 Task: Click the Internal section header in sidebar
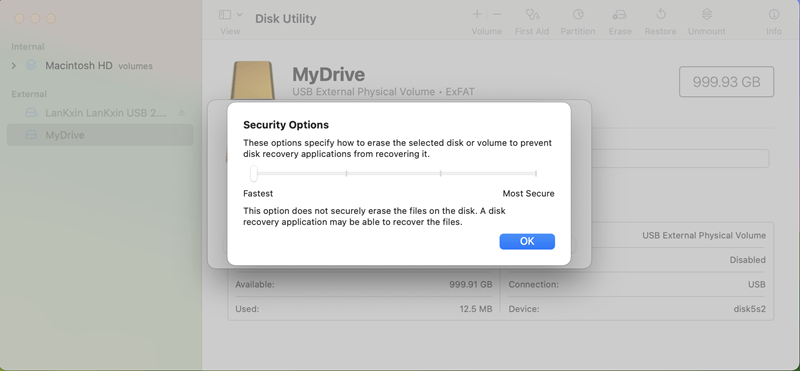[28, 46]
